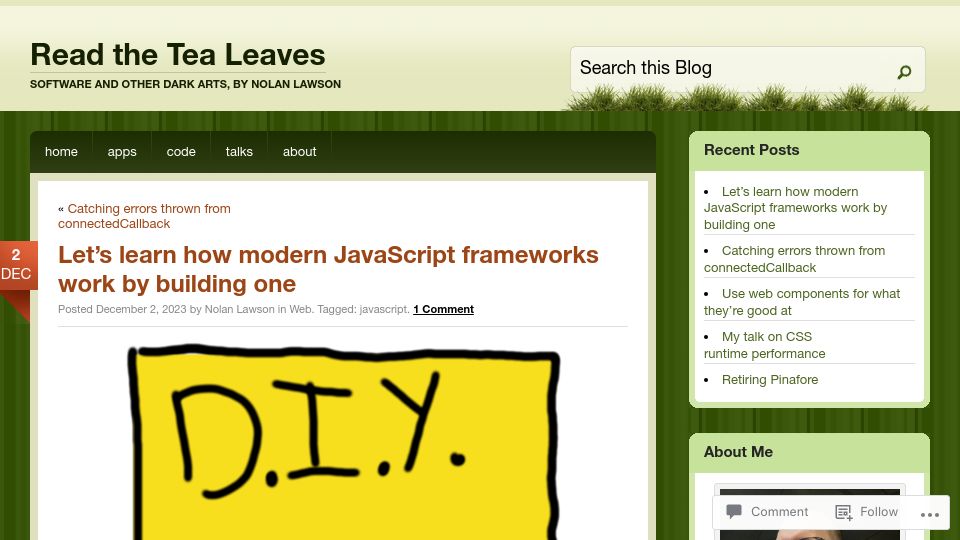Viewport: 960px width, 540px height.
Task: Click the site tagline Software and Other Dark Arts
Action: (x=186, y=84)
